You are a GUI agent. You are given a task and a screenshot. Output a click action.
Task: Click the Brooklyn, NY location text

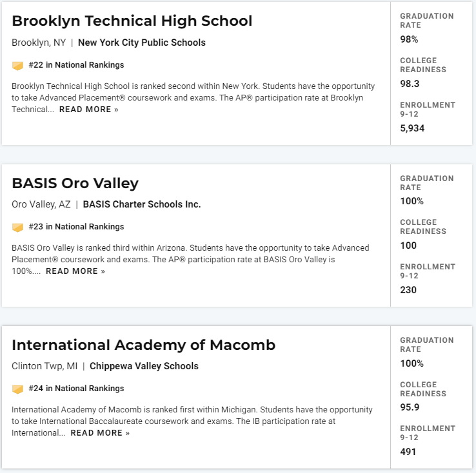[39, 43]
